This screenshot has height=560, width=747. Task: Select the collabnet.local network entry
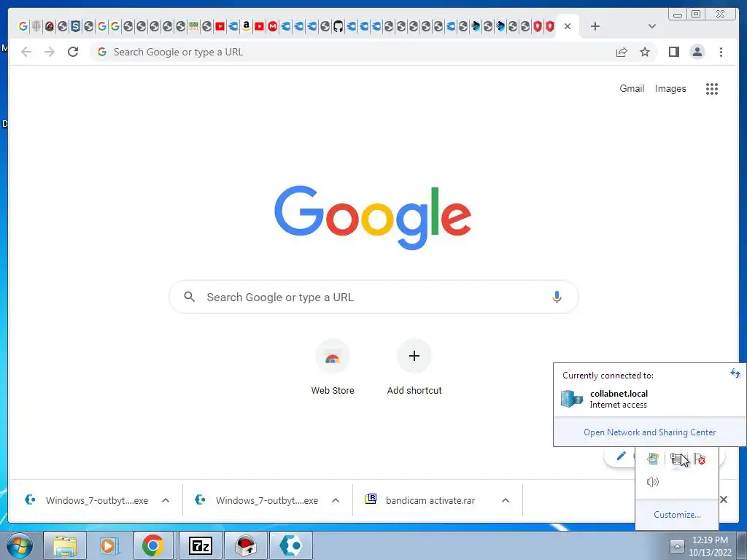649,399
